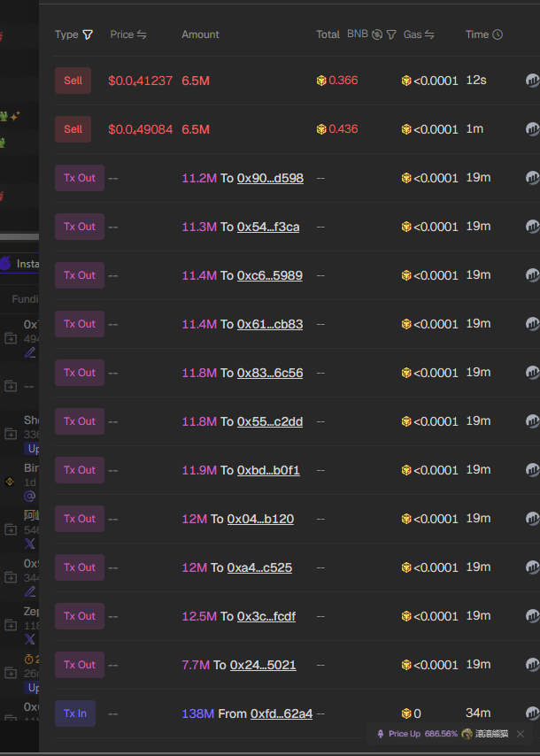The height and width of the screenshot is (756, 540).
Task: Open the Total column filter funnel
Action: pyautogui.click(x=391, y=35)
